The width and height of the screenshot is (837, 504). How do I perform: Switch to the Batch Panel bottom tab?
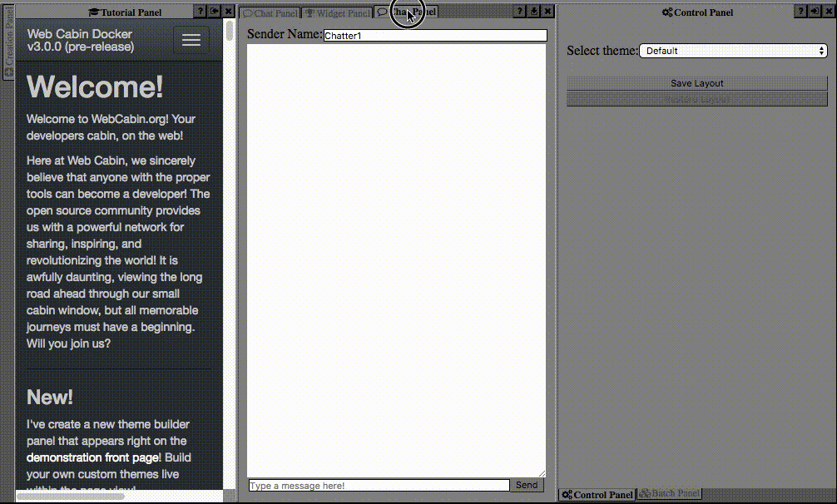click(x=670, y=493)
